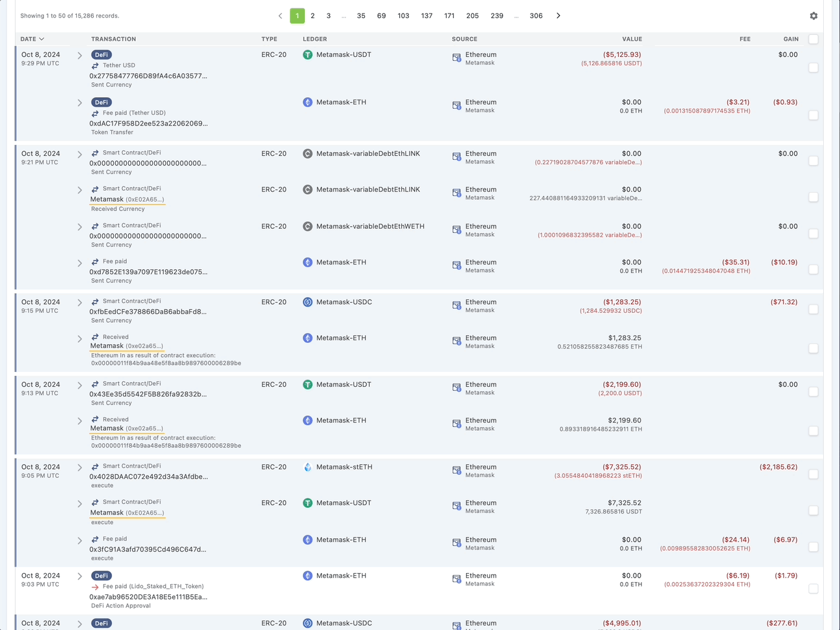Expand the 9:05 PM stETH execute transaction row
Image resolution: width=840 pixels, height=630 pixels.
(80, 468)
